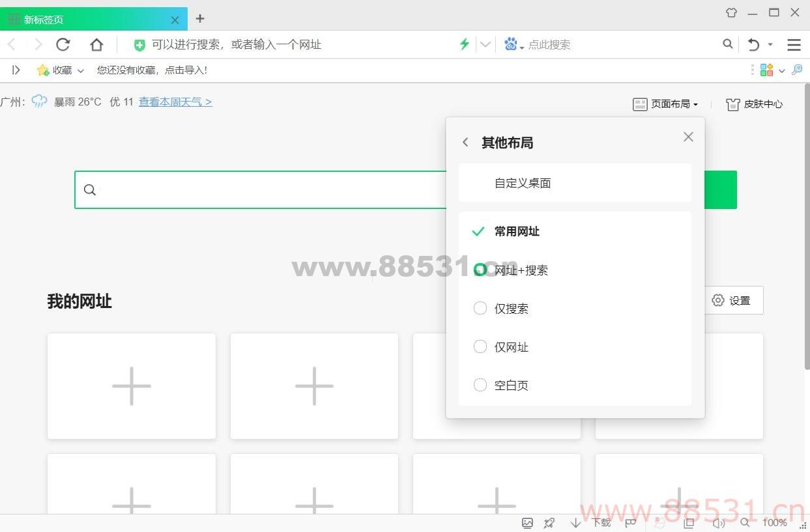
Task: Click the toolbar search magnifier icon
Action: coord(728,44)
